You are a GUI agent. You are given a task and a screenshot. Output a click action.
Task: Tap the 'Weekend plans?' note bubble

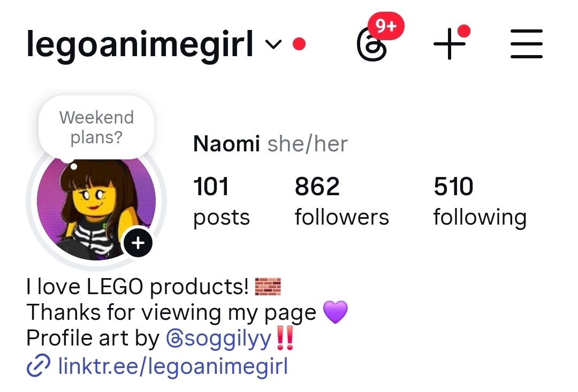(x=96, y=127)
